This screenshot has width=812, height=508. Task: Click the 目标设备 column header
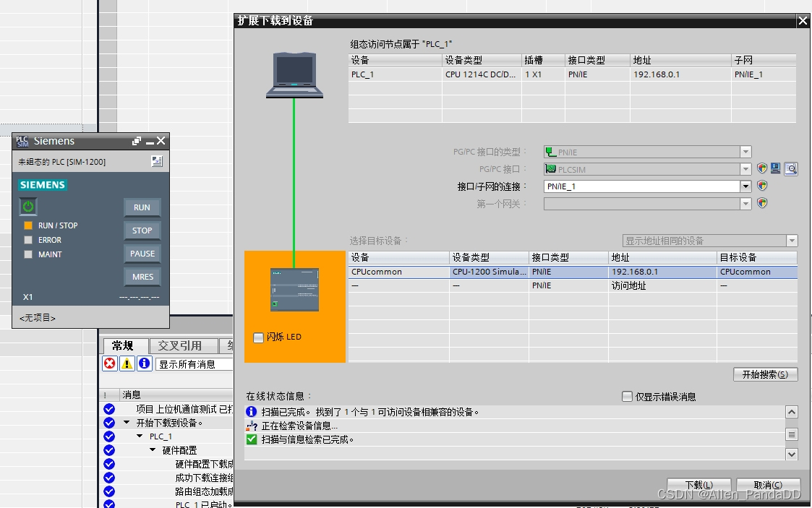[x=757, y=257]
